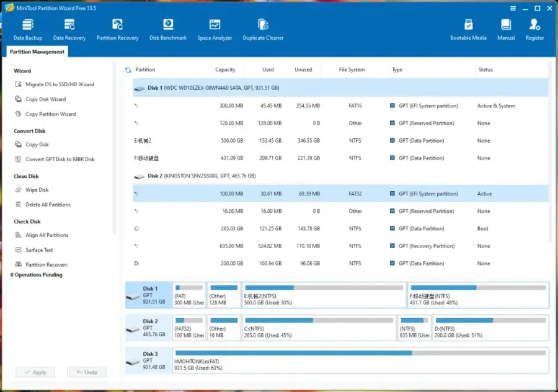This screenshot has height=392, width=558.
Task: Click E: (NTFS) 500.0 GB block in disk map
Action: pos(324,295)
